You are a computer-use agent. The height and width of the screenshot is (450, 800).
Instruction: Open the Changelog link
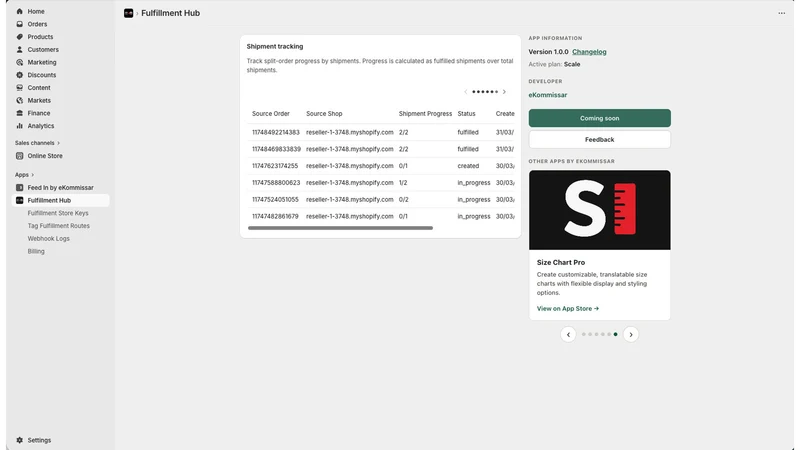pos(589,52)
